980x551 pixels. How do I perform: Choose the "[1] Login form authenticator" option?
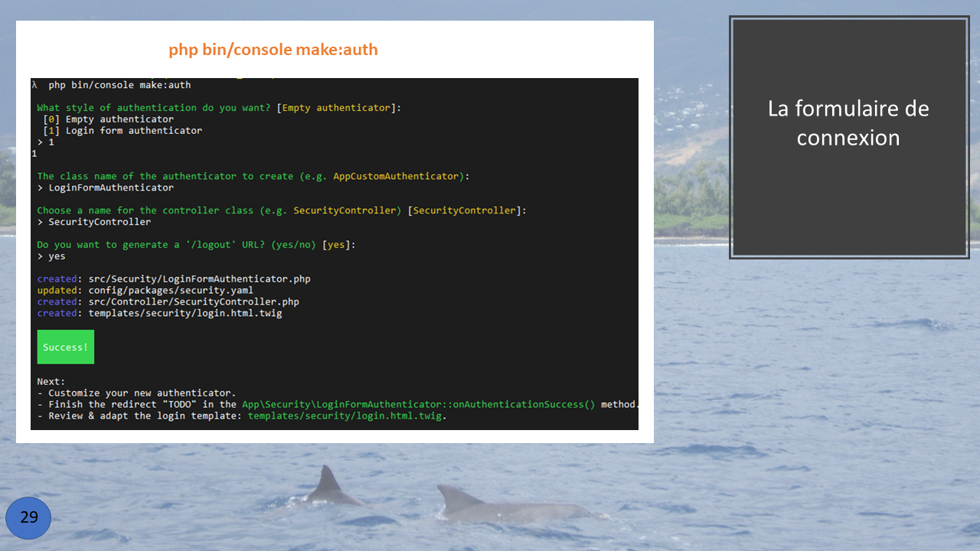click(x=122, y=131)
